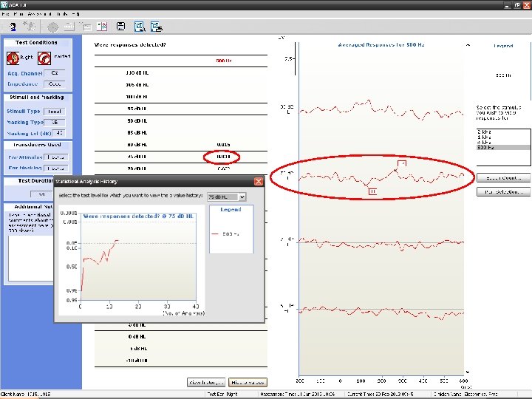Image resolution: width=532 pixels, height=399 pixels.
Task: Click the floppy disk save icon
Action: tap(120, 26)
